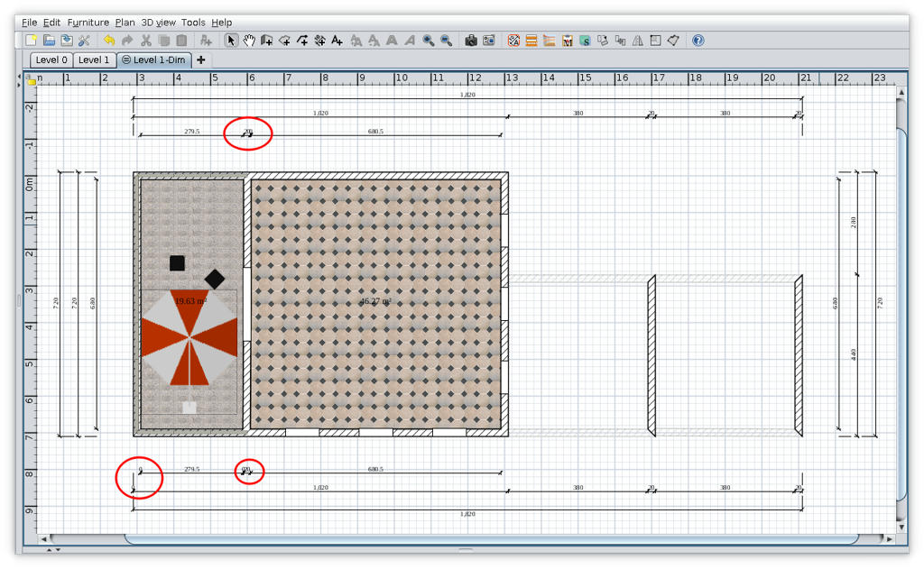Click the orange-bordered plug-in icon with A
The height and width of the screenshot is (569, 924).
click(513, 41)
